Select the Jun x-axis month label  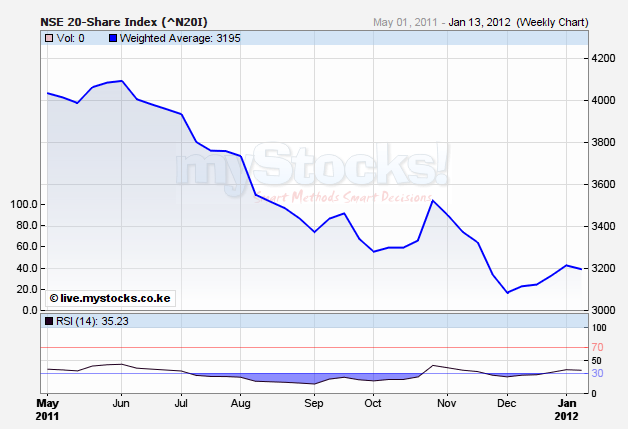tap(122, 403)
